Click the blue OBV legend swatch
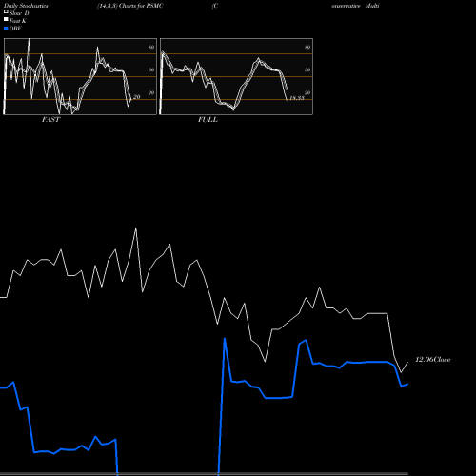Screen dimensions: 476x476 (x=6, y=29)
